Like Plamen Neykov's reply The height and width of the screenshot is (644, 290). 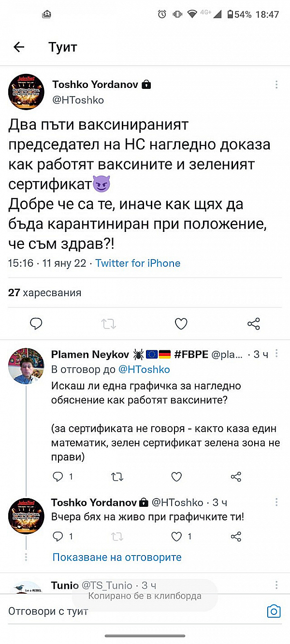(176, 477)
